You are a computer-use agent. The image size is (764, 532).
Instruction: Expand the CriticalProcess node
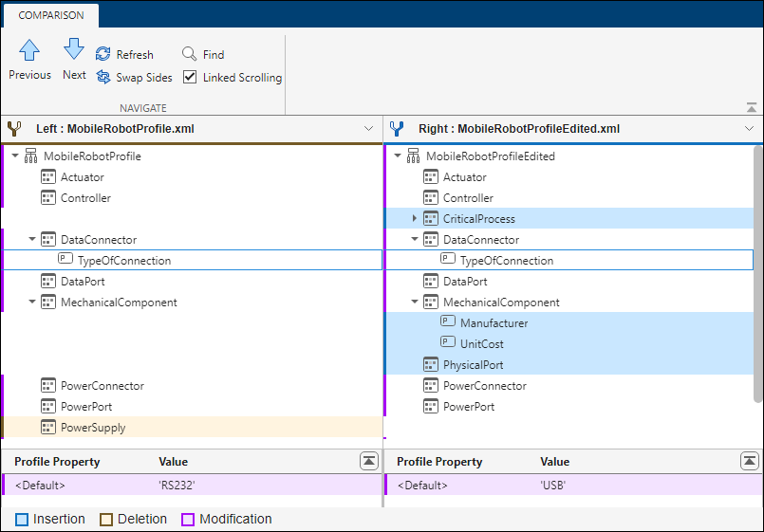pos(415,219)
